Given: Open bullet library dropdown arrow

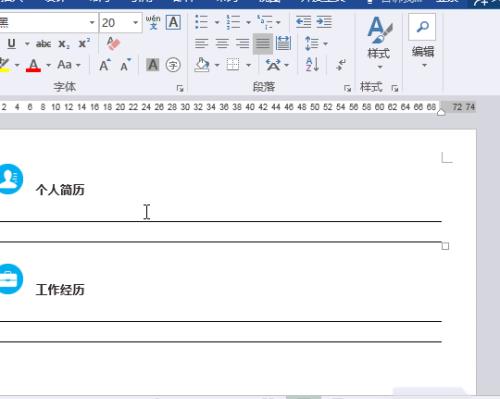Looking at the screenshot, I should point(217,22).
